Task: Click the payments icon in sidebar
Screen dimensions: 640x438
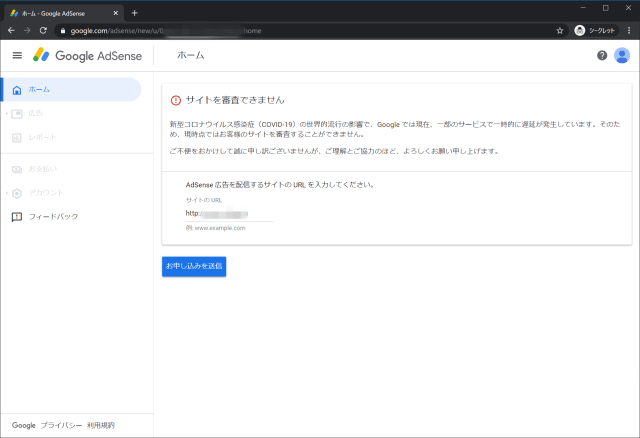Action: (17, 169)
